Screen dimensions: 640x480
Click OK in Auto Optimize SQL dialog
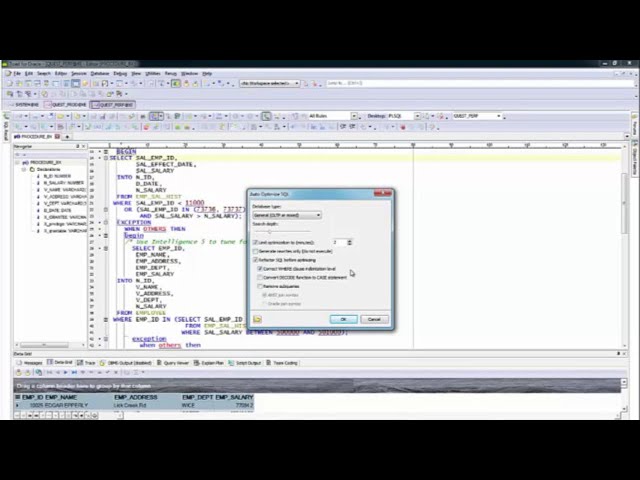click(343, 319)
